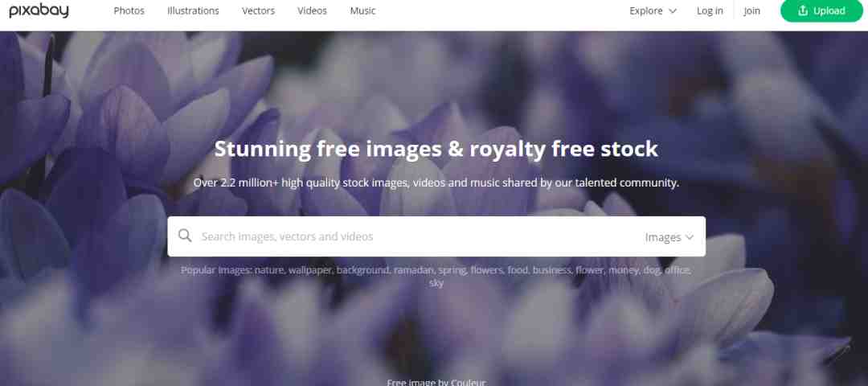Click the green Upload button
Image resolution: width=868 pixels, height=386 pixels.
pos(821,10)
